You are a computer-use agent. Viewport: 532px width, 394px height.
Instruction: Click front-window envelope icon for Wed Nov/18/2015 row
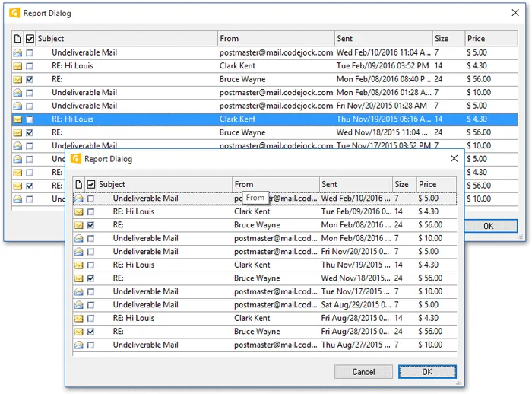(79, 278)
